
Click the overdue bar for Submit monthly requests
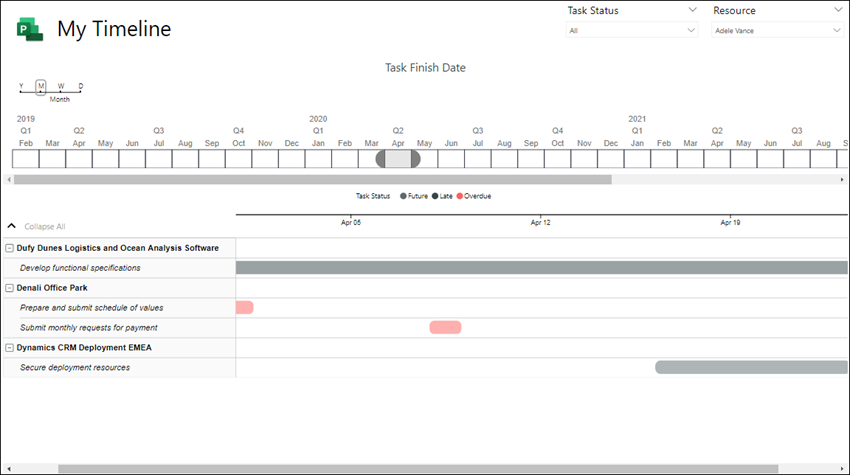point(445,328)
